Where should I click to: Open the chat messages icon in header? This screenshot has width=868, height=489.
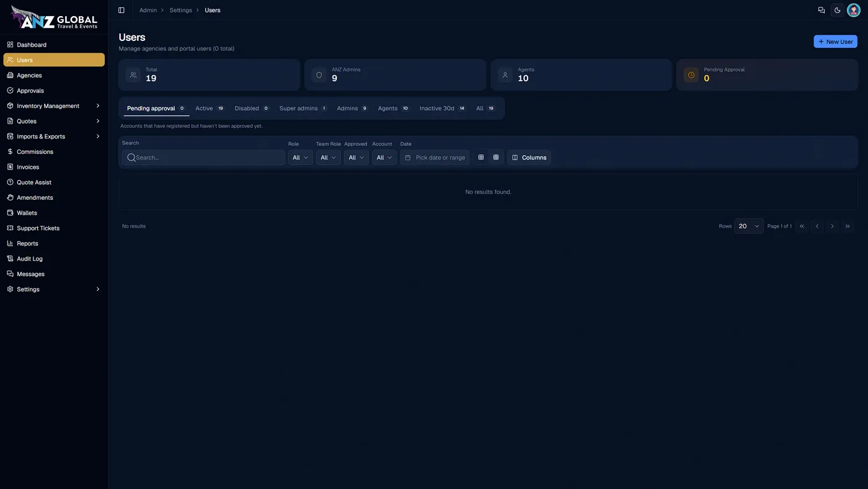(821, 10)
